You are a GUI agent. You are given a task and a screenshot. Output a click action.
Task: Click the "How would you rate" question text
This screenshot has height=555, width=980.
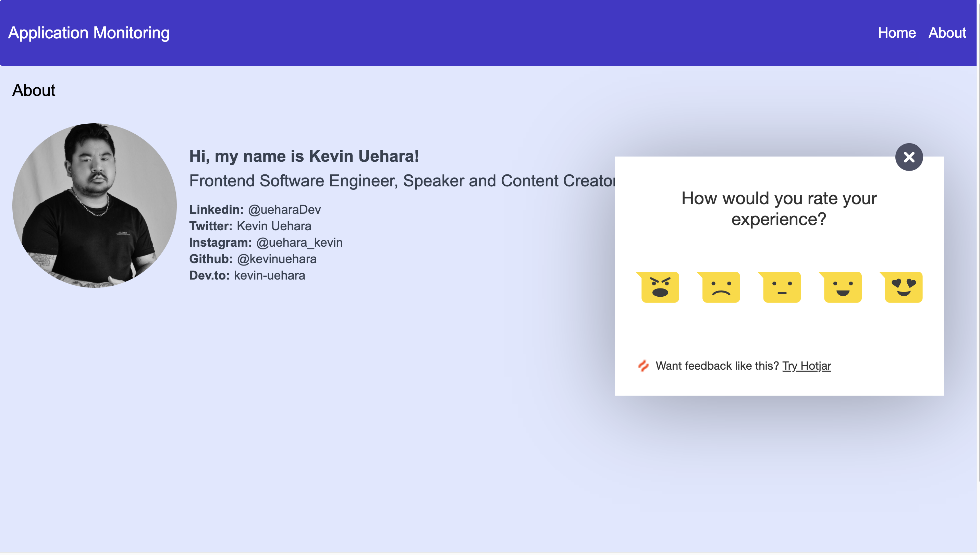(x=779, y=209)
